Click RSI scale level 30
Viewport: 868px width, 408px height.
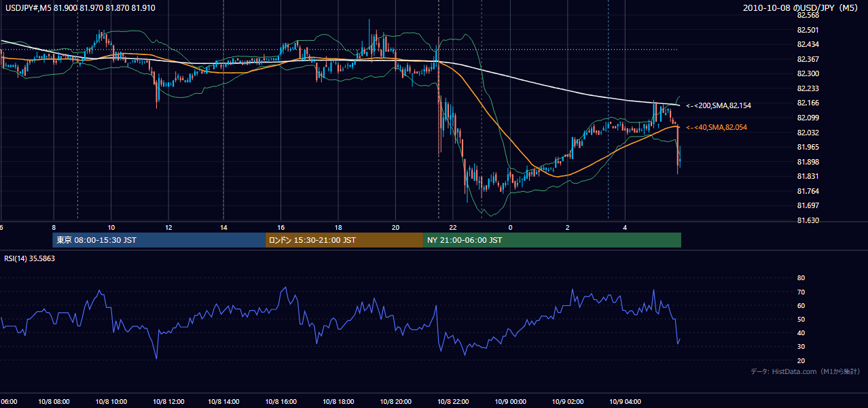(x=801, y=346)
